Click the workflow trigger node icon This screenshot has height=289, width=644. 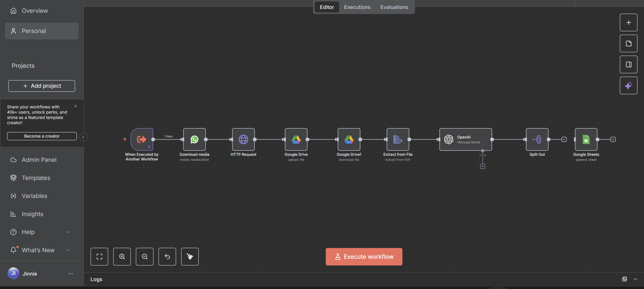[x=142, y=139]
